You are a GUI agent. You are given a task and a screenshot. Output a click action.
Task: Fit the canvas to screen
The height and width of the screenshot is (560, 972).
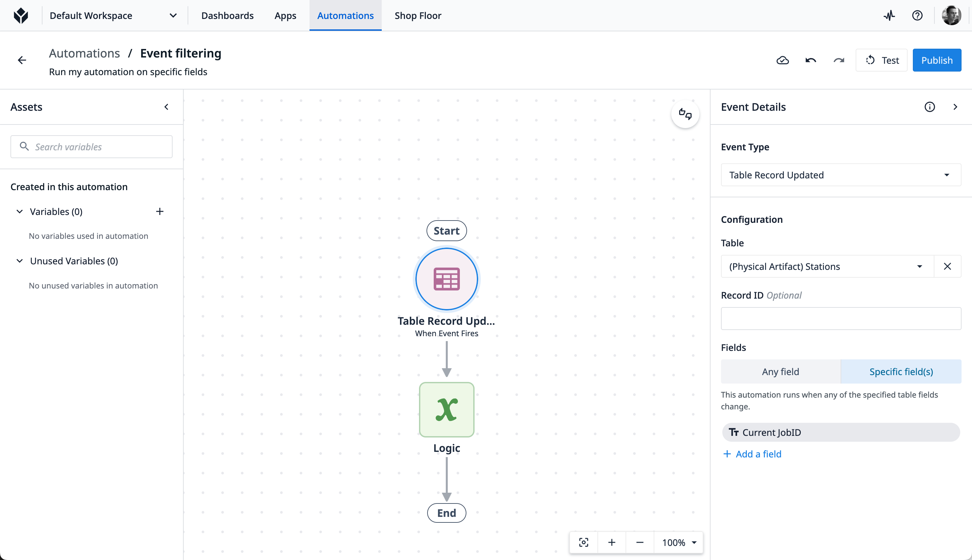click(x=583, y=542)
